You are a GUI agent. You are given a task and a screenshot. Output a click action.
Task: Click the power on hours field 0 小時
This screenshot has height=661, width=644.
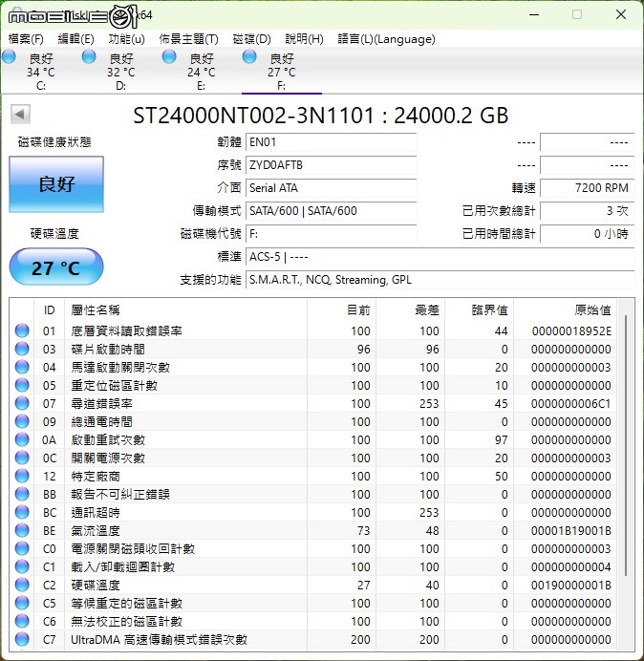pyautogui.click(x=587, y=233)
